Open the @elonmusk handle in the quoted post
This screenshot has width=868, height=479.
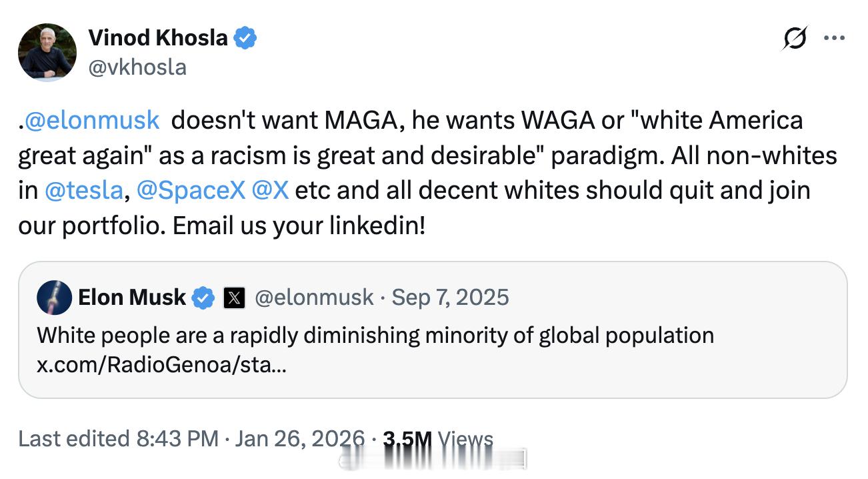click(x=314, y=298)
